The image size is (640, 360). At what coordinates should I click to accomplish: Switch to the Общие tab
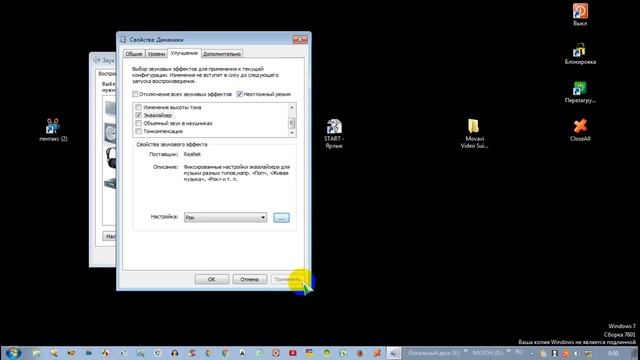134,54
